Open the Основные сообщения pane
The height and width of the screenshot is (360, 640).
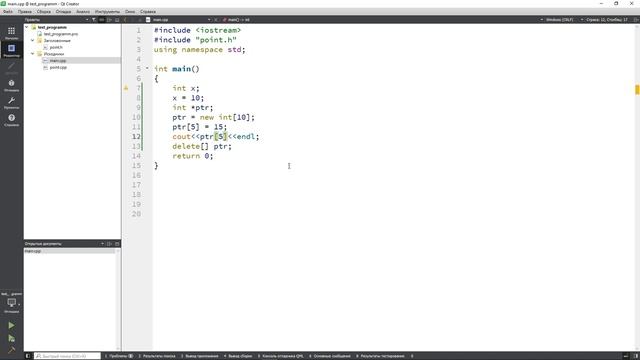pyautogui.click(x=330, y=356)
